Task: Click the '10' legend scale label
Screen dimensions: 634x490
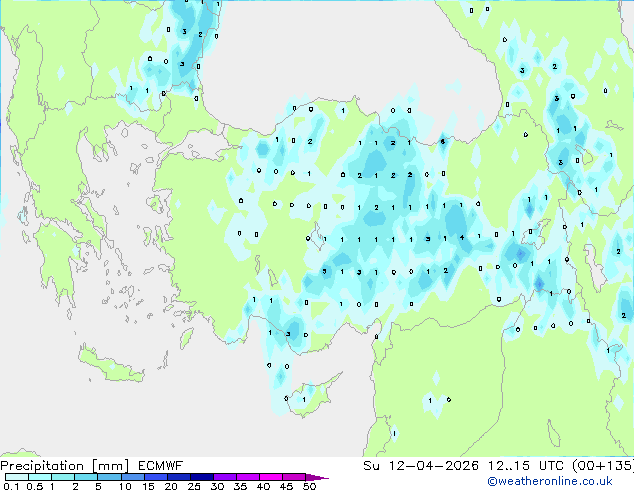Action: pos(125,486)
